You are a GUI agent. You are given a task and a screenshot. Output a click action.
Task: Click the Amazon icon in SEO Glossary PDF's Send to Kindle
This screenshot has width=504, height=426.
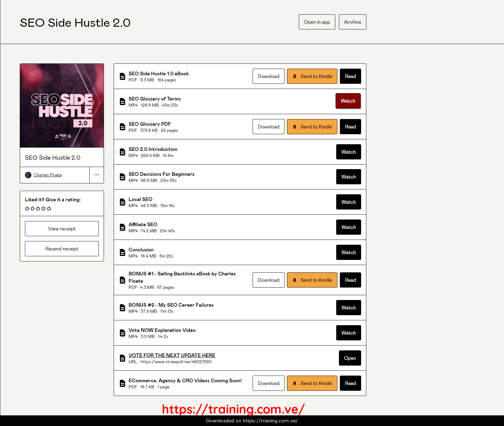pyautogui.click(x=295, y=127)
